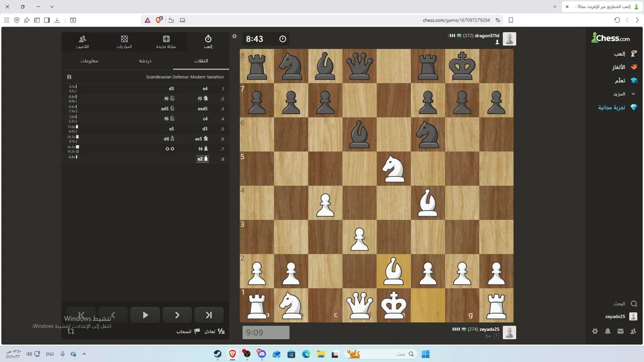Jump to first move button
The height and width of the screenshot is (362, 644).
coord(81,315)
